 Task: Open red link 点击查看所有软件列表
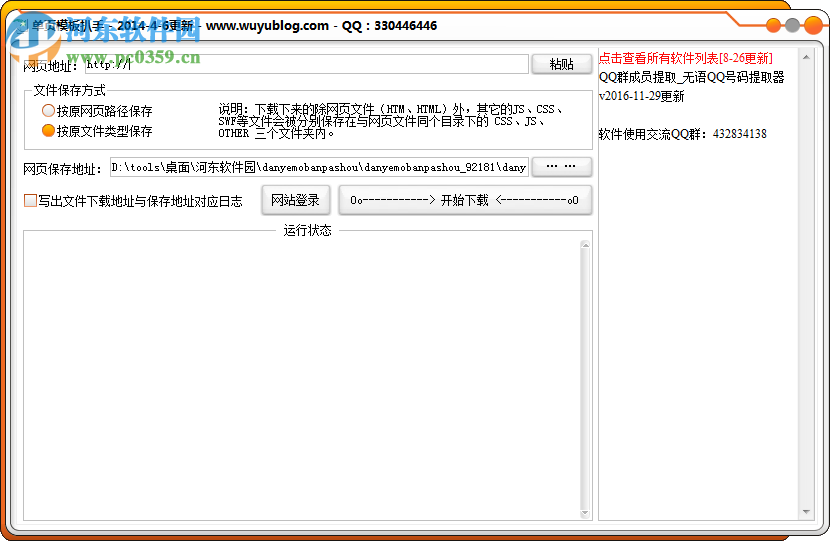(685, 58)
